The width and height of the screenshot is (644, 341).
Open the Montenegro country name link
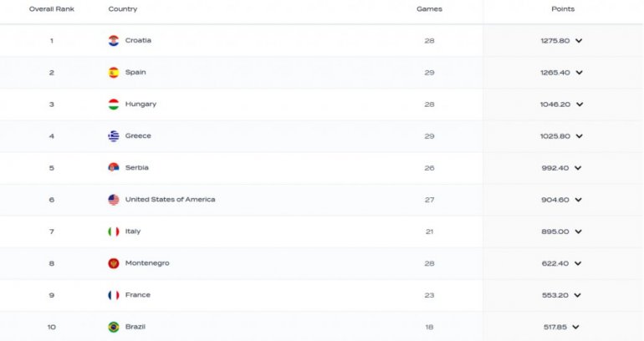click(147, 263)
